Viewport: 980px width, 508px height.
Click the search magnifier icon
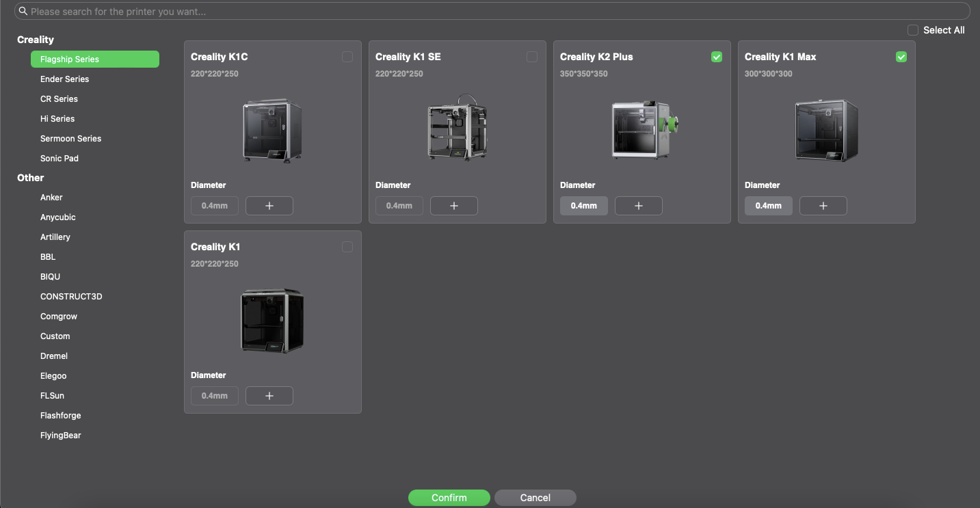tap(23, 12)
